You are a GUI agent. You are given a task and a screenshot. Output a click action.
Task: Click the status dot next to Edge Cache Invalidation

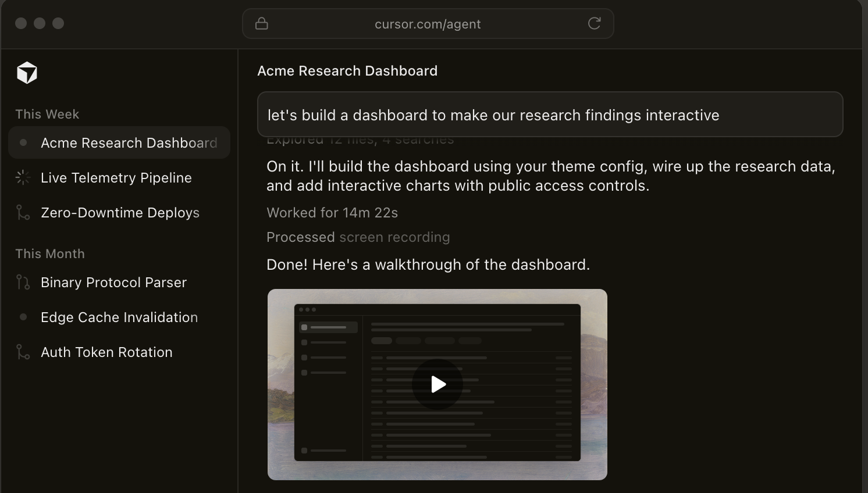[x=23, y=317]
